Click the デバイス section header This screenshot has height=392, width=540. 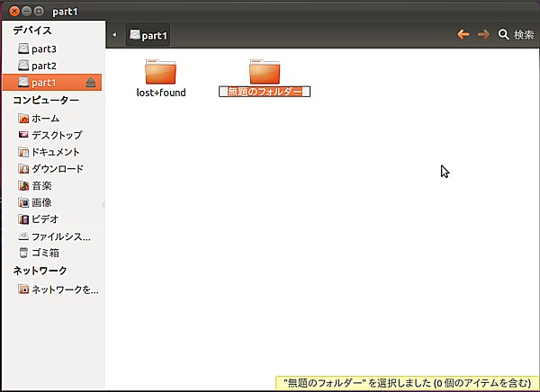pyautogui.click(x=32, y=31)
